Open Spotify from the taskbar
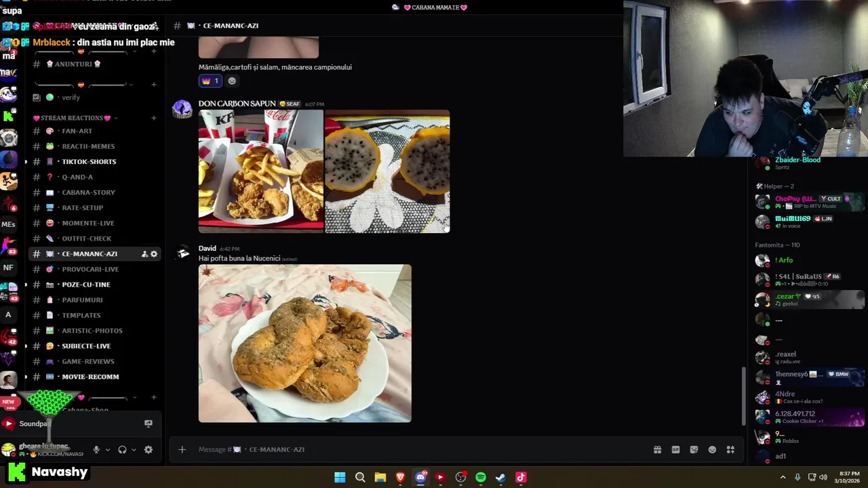Image resolution: width=868 pixels, height=488 pixels. pos(481,477)
